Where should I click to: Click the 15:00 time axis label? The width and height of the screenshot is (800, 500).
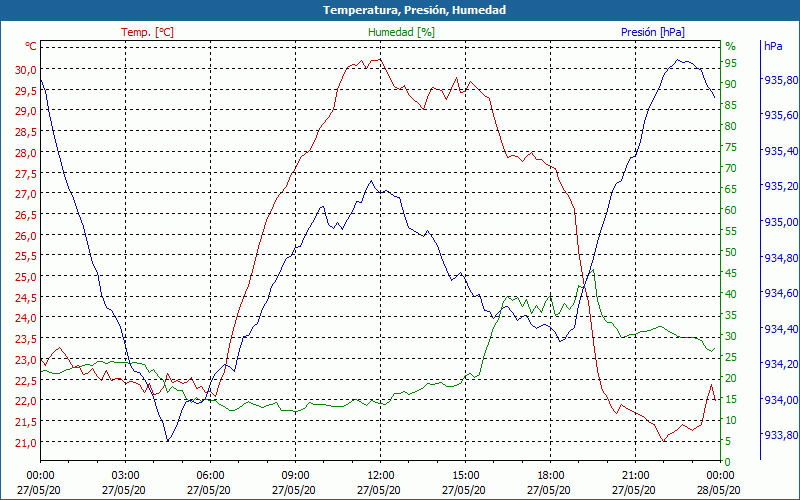click(465, 476)
